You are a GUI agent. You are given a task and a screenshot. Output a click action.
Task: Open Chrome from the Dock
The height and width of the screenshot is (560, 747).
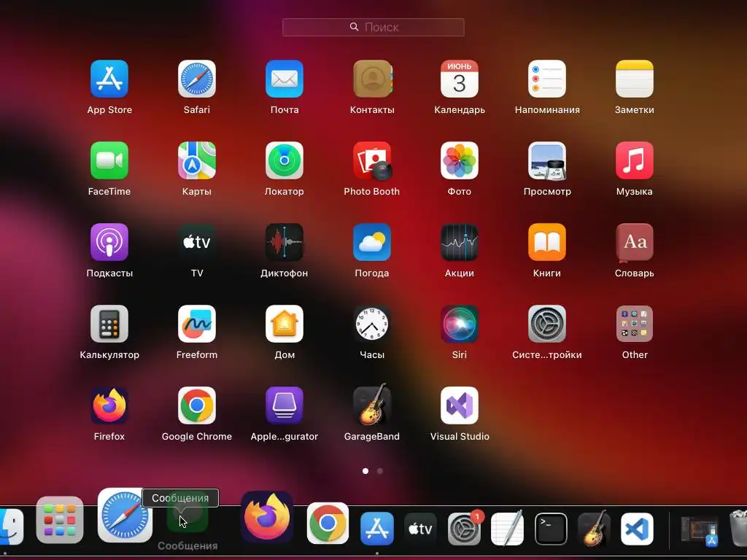point(328,523)
